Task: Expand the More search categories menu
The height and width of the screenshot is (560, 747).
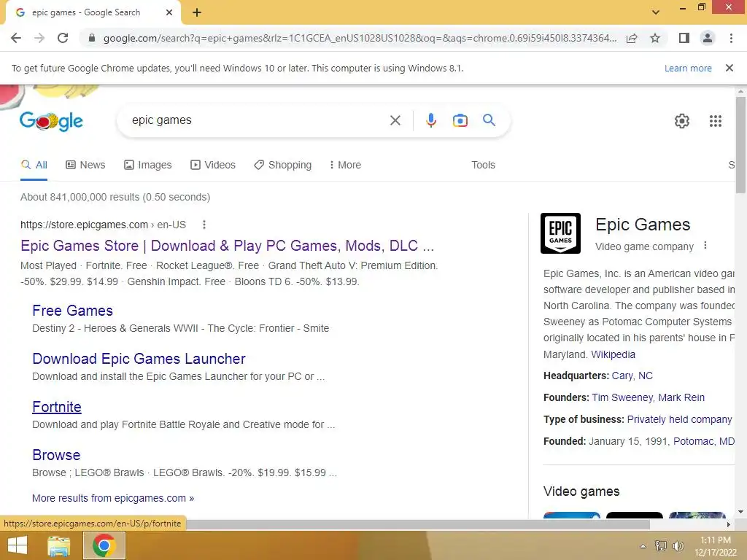Action: [345, 165]
